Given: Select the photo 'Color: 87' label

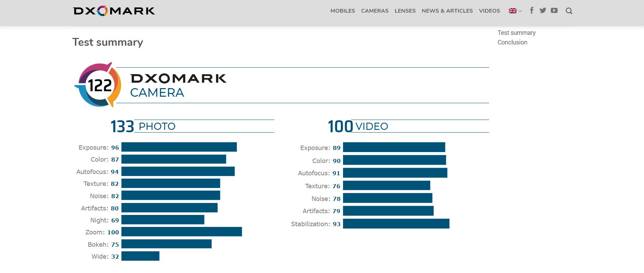Looking at the screenshot, I should click(105, 160).
